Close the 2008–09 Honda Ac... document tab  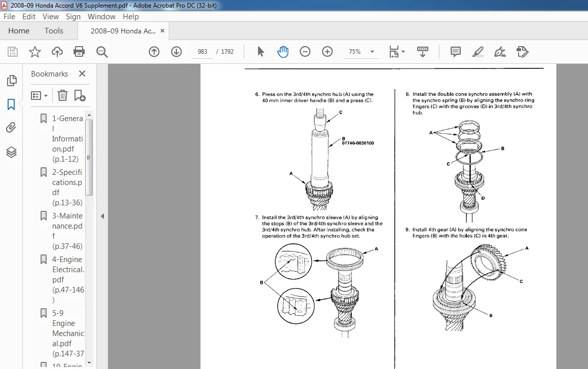click(162, 31)
